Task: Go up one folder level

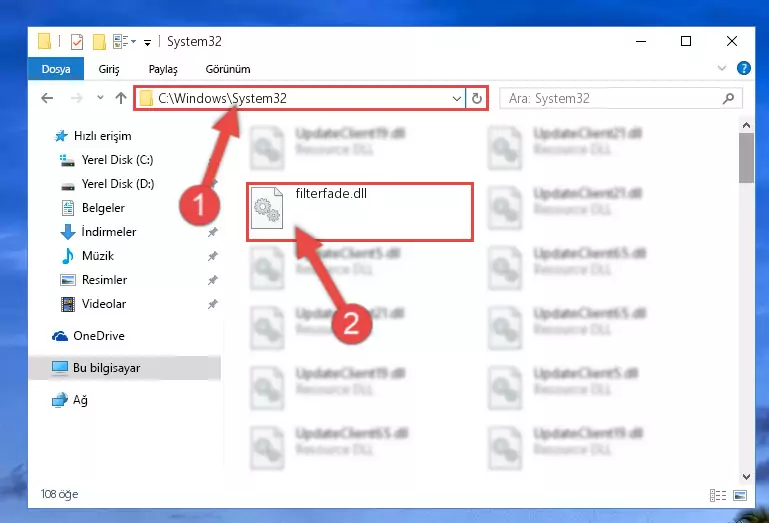Action: (121, 98)
